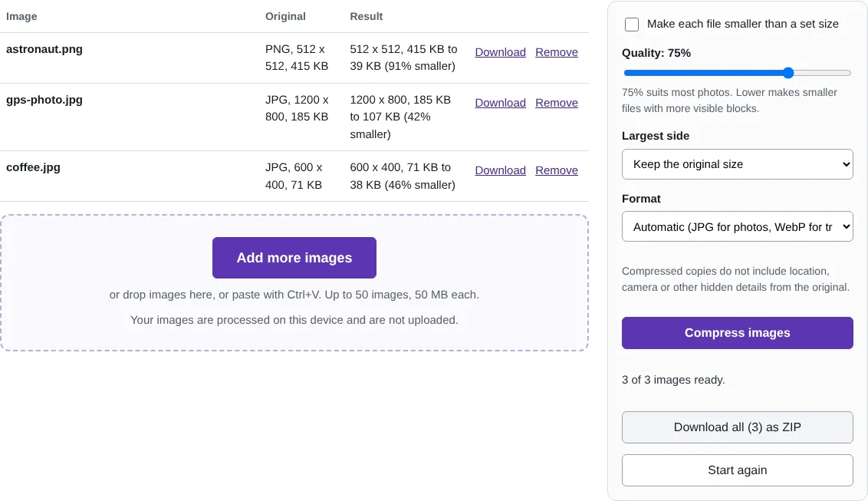Click the coffee.jpg file name
The height and width of the screenshot is (501, 868).
tap(33, 168)
